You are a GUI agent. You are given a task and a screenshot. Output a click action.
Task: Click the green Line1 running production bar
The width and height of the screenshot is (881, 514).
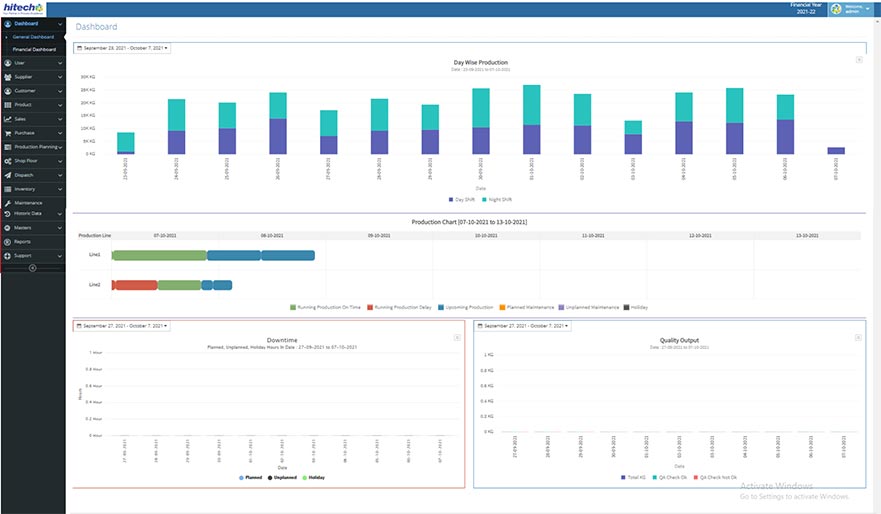click(159, 256)
